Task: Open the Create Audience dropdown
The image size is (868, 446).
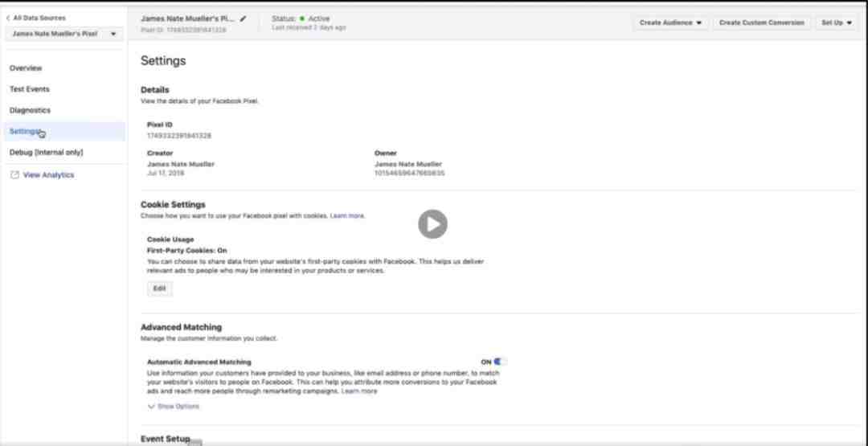Action: coord(670,23)
